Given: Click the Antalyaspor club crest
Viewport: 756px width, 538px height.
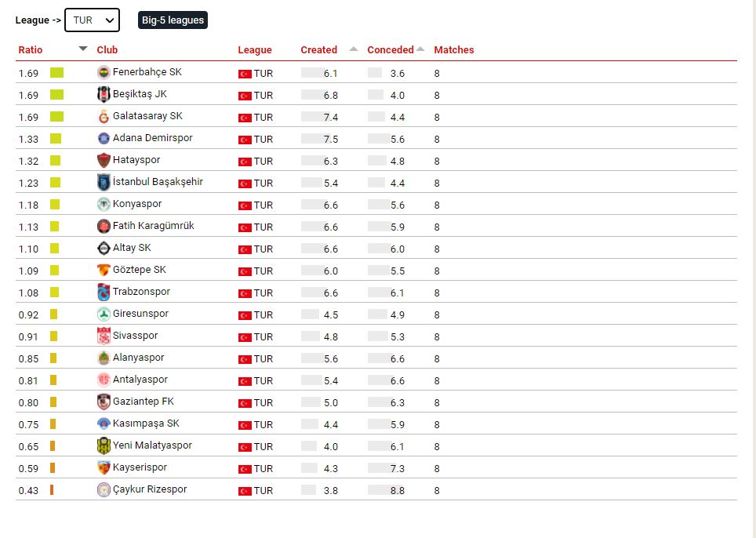Looking at the screenshot, I should click(x=104, y=380).
